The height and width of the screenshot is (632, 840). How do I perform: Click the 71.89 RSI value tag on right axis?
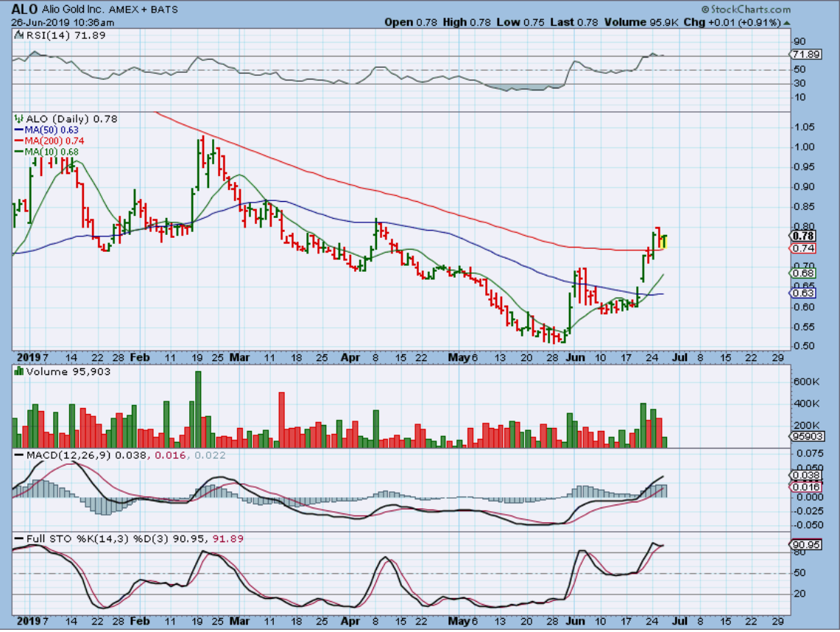coord(805,55)
